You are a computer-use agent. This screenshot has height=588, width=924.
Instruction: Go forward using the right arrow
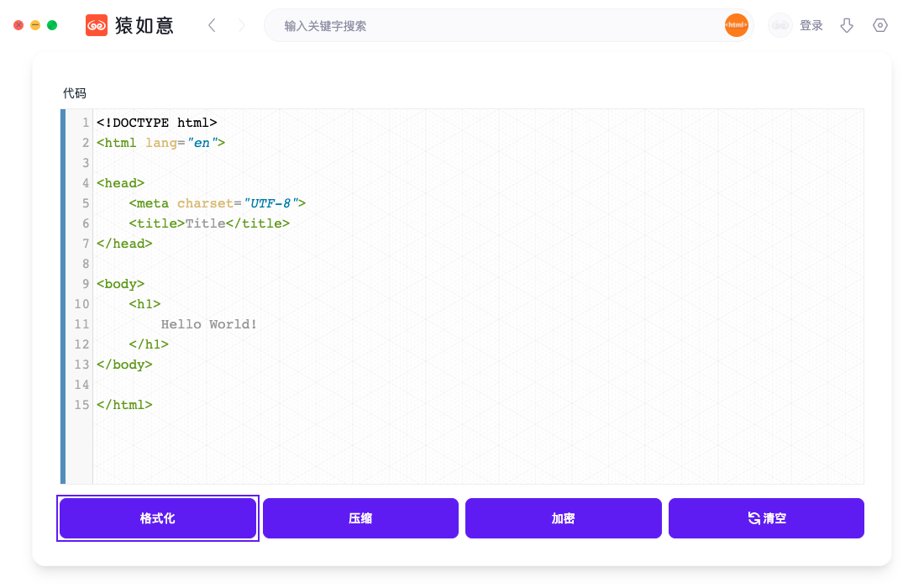point(242,26)
